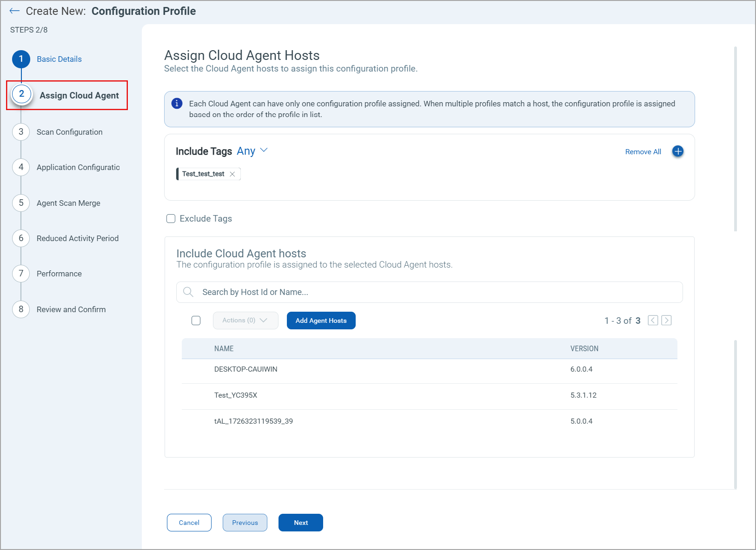Click the search magnifier icon

coord(188,292)
